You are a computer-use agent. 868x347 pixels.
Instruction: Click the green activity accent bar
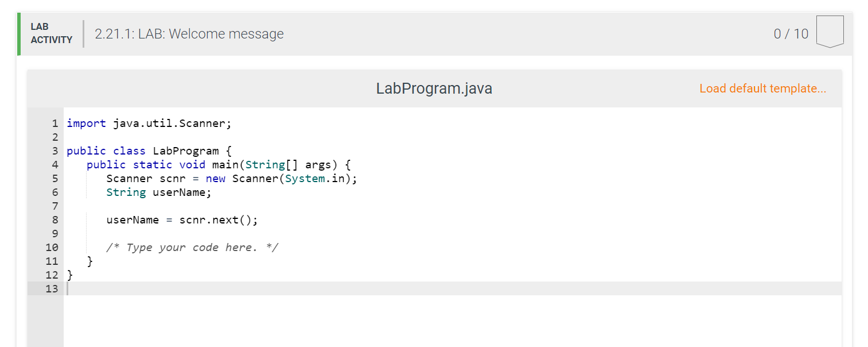click(18, 33)
